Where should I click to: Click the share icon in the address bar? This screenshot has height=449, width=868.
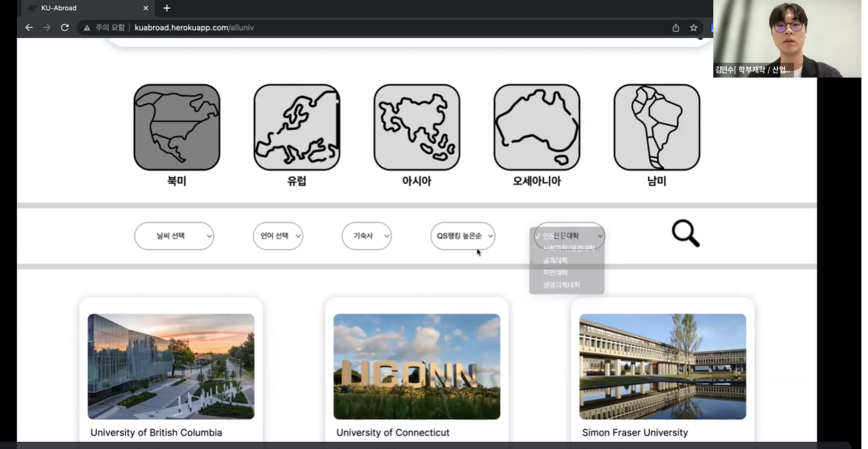(x=676, y=28)
